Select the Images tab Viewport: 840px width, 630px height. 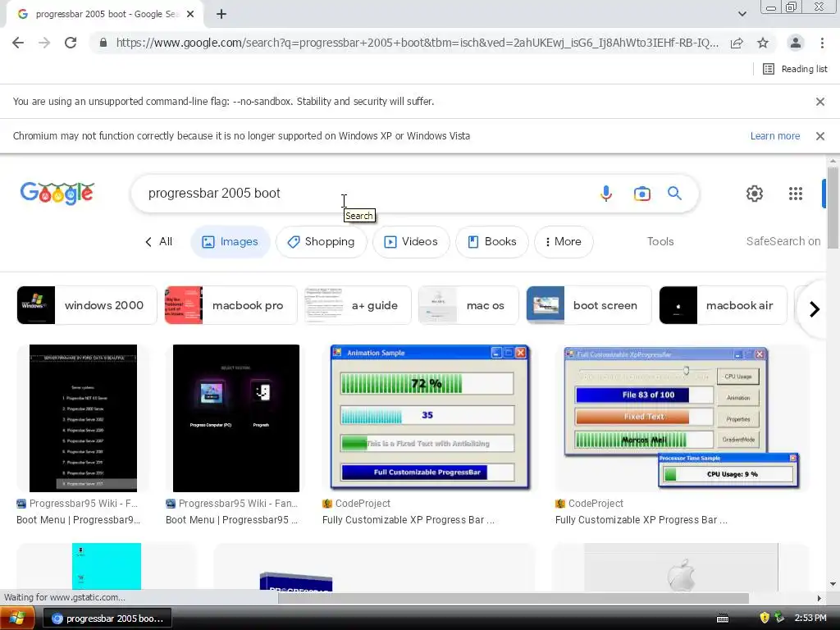pos(231,242)
